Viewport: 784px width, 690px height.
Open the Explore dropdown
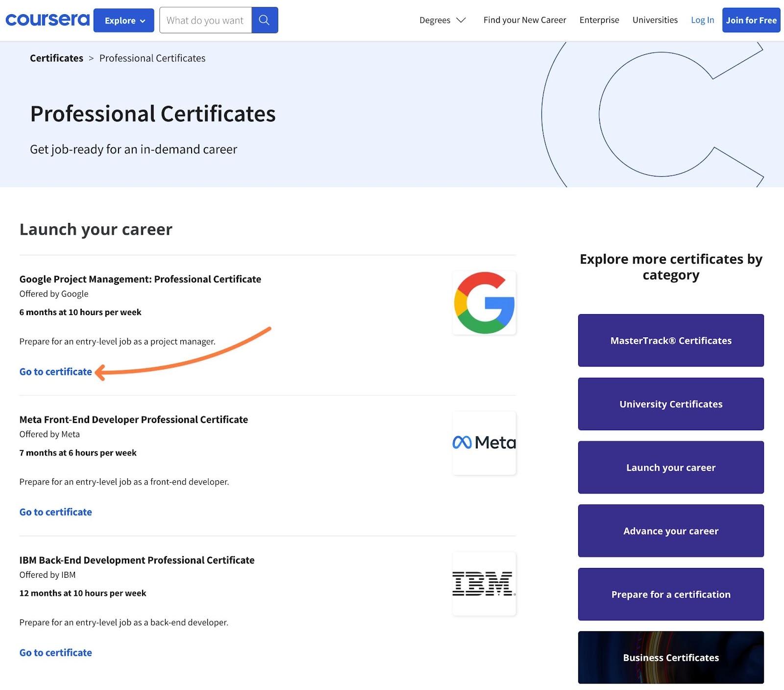pyautogui.click(x=123, y=21)
